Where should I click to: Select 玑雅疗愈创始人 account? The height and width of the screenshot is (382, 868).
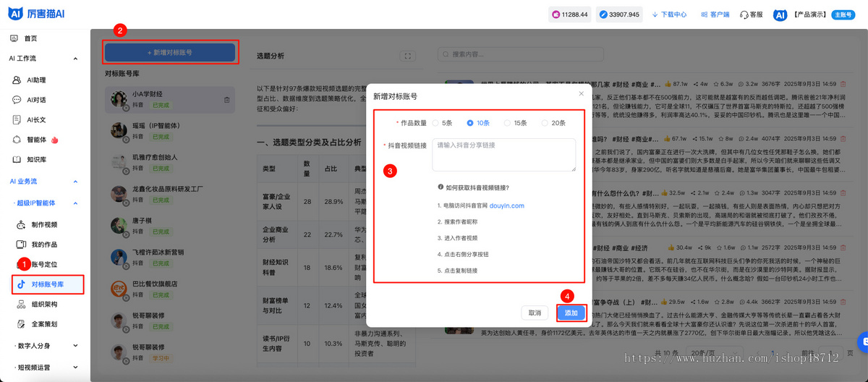coord(170,162)
